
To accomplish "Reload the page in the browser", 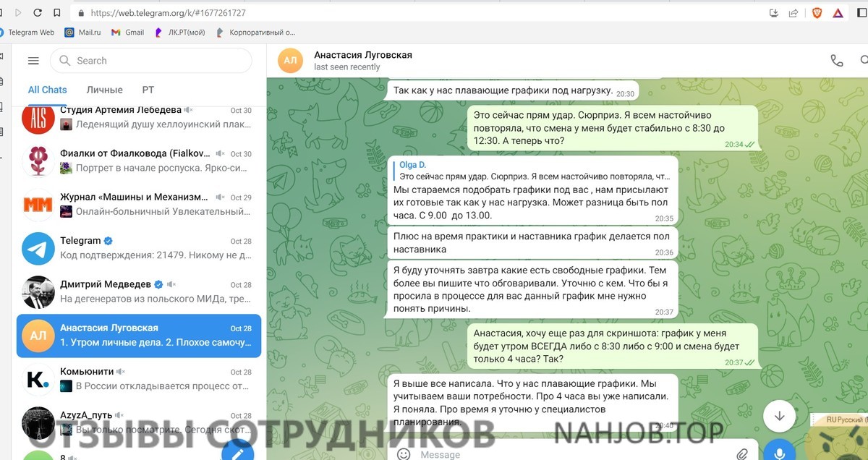I will (x=38, y=13).
